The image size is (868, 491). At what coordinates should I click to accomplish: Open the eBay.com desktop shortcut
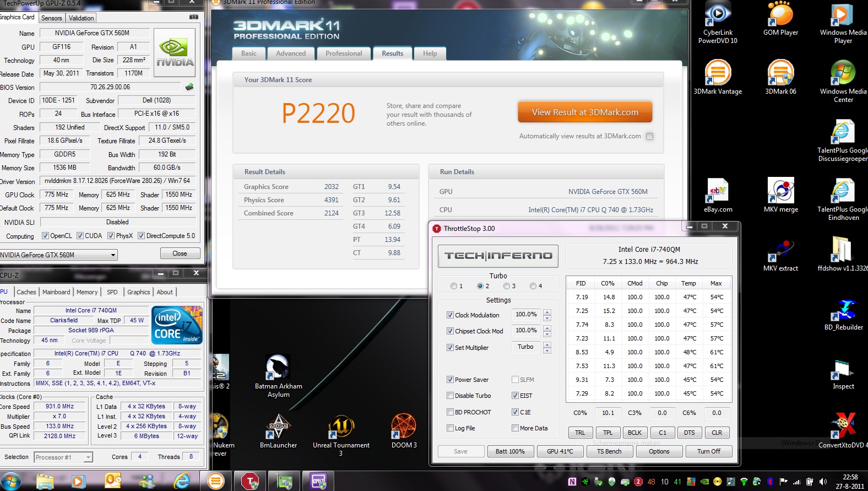(x=718, y=196)
